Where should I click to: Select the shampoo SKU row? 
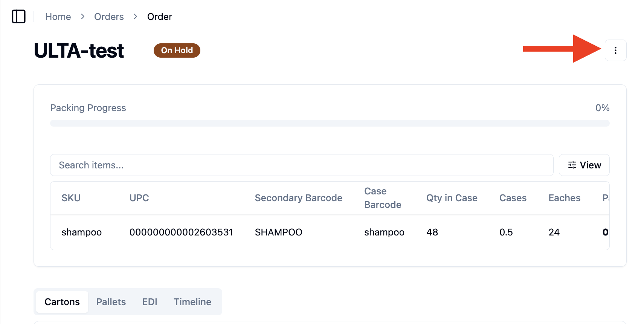[330, 232]
